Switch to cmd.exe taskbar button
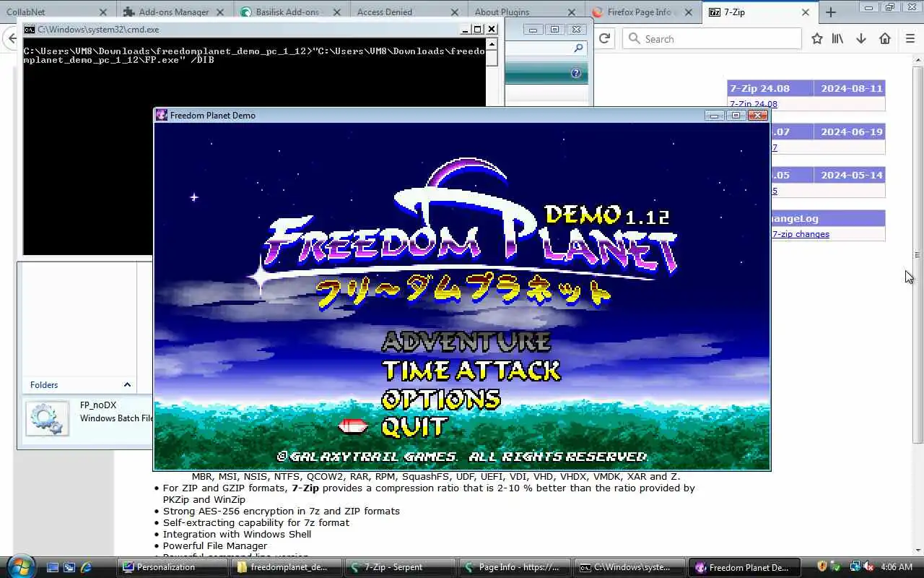Screen dimensions: 924x578 (x=629, y=567)
